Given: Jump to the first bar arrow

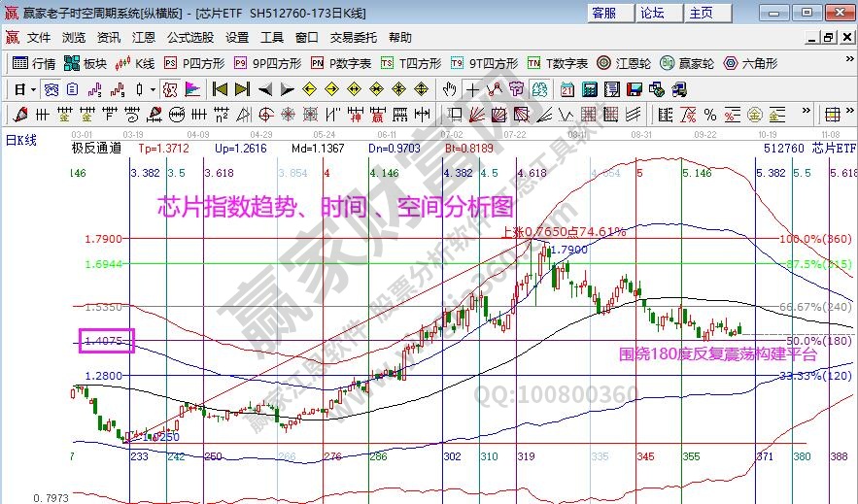Looking at the screenshot, I should (x=221, y=89).
